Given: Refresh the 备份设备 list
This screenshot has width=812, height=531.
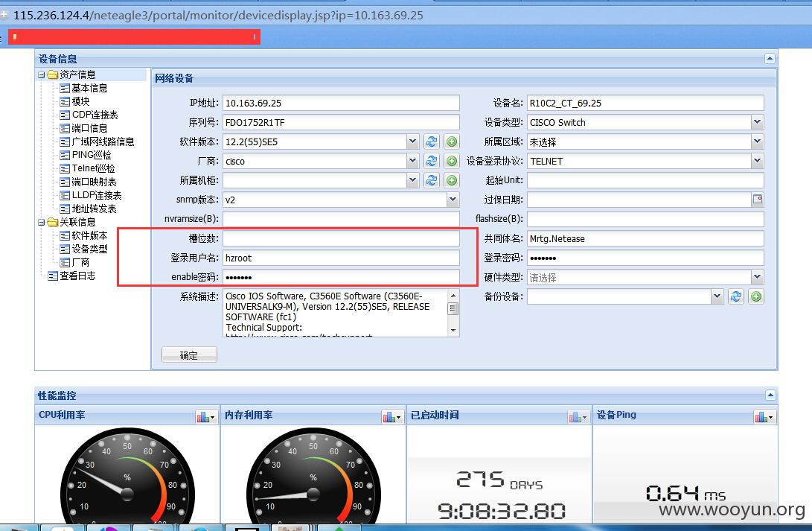Looking at the screenshot, I should (x=736, y=296).
